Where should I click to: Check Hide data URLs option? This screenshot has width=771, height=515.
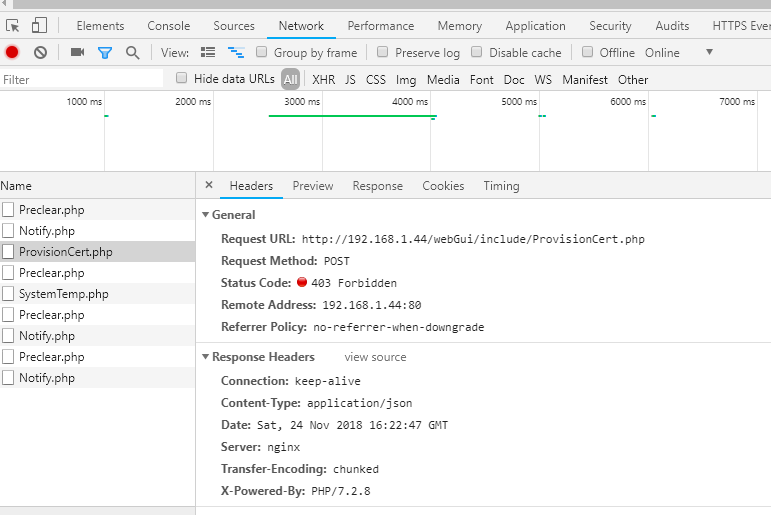[x=181, y=78]
